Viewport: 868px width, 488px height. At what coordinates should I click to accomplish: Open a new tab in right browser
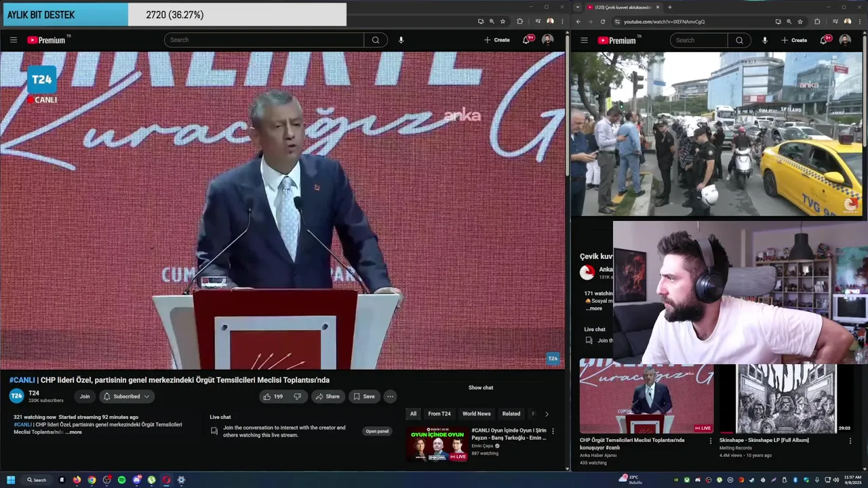coord(670,7)
